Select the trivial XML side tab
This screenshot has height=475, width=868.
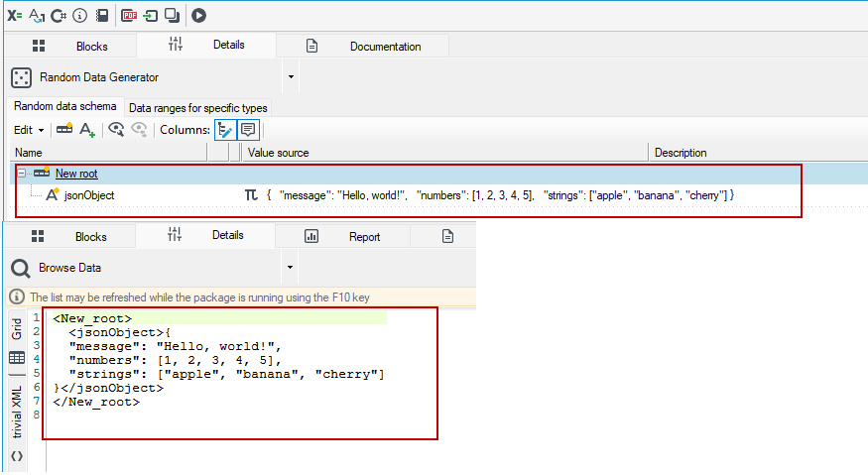[x=17, y=412]
